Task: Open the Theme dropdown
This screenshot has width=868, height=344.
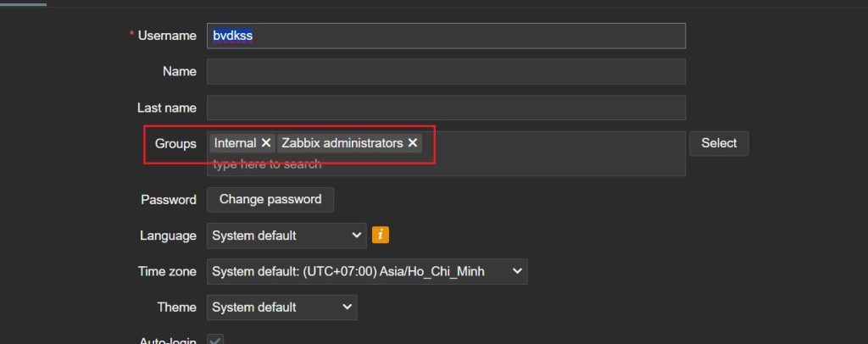Action: coord(281,307)
